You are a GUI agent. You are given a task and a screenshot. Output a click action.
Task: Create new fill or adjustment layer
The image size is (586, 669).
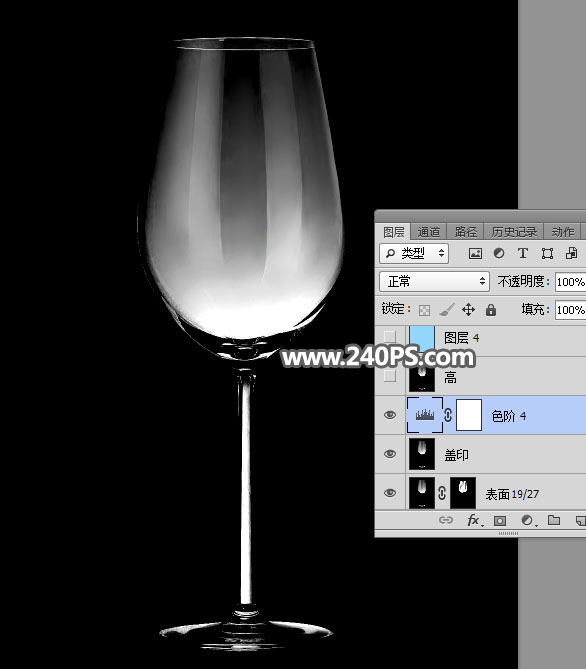click(x=528, y=520)
